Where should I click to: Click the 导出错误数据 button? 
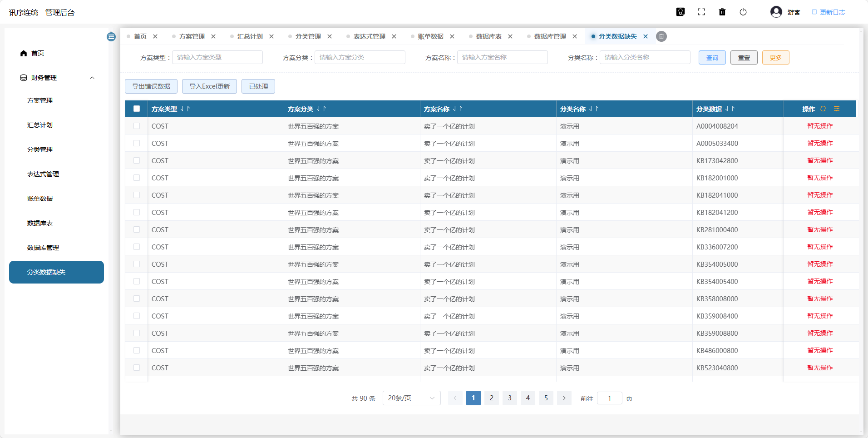151,86
